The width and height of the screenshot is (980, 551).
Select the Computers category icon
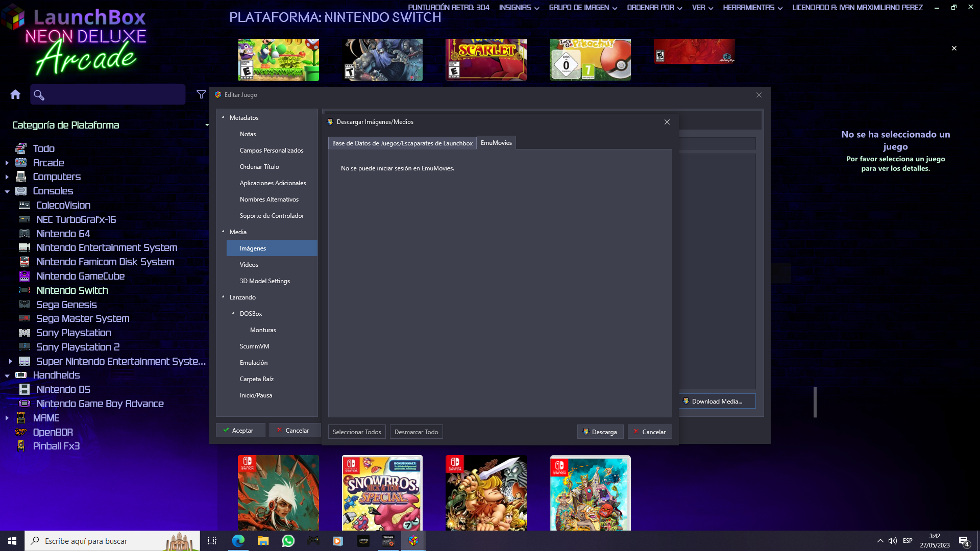click(21, 177)
